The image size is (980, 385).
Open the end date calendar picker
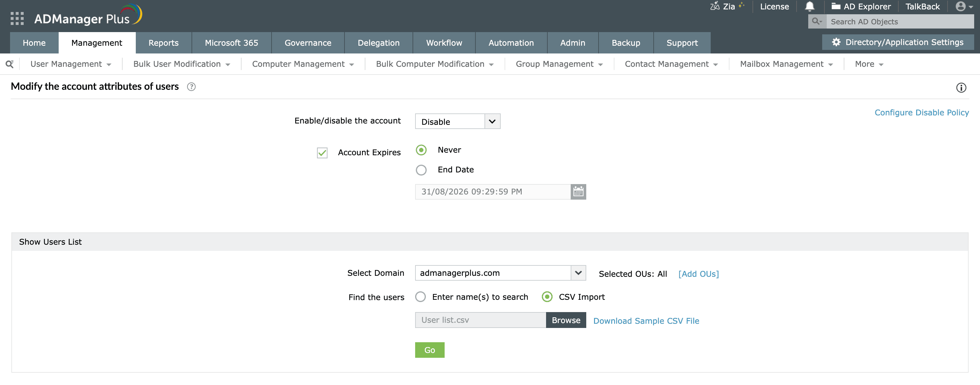click(x=578, y=192)
